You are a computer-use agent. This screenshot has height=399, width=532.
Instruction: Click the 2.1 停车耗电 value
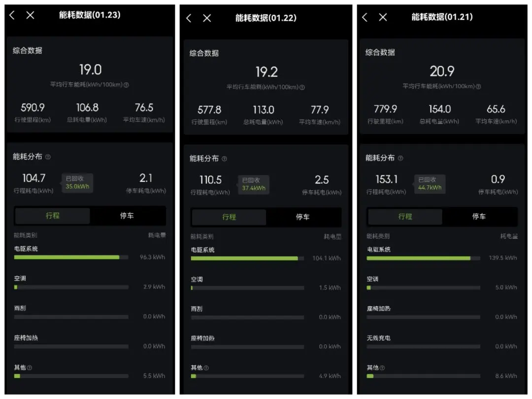pyautogui.click(x=146, y=178)
